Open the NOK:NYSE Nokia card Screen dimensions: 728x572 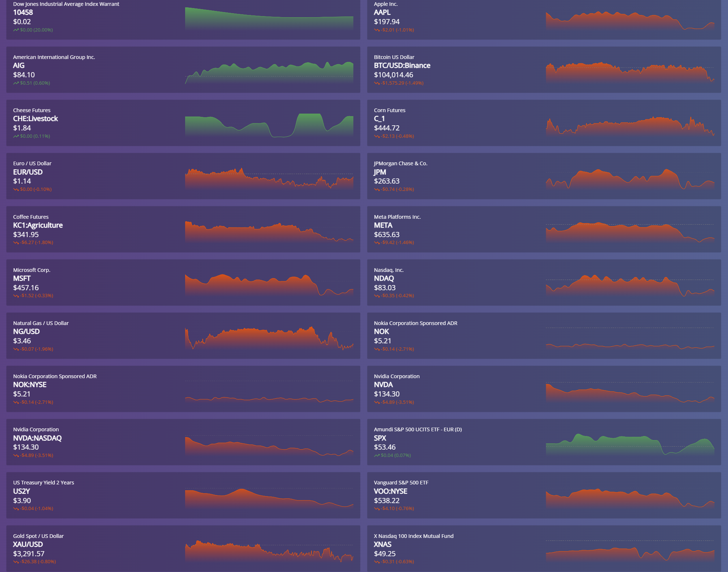pos(30,385)
